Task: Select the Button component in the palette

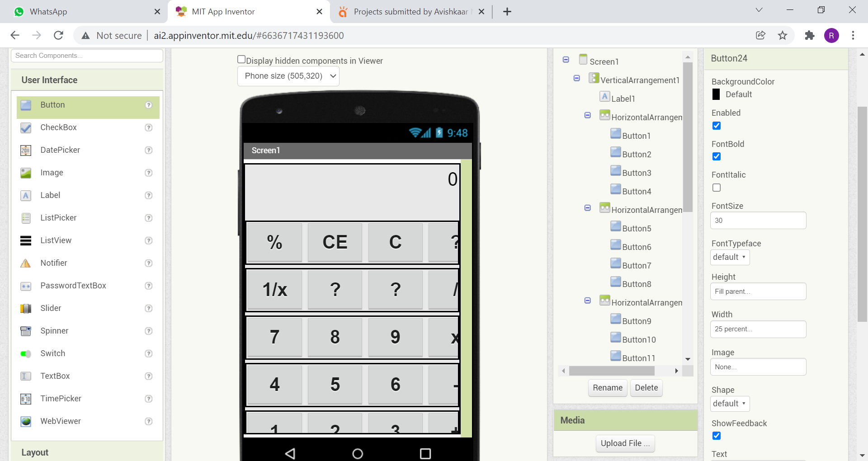Action: [x=52, y=105]
